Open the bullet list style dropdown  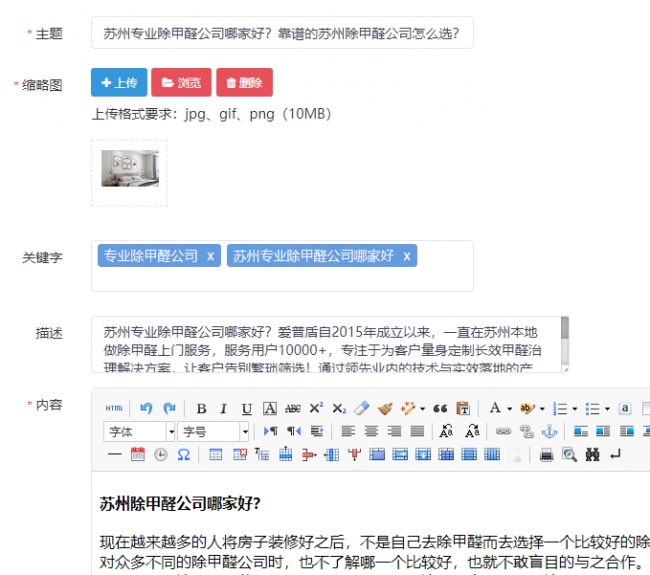pos(607,409)
